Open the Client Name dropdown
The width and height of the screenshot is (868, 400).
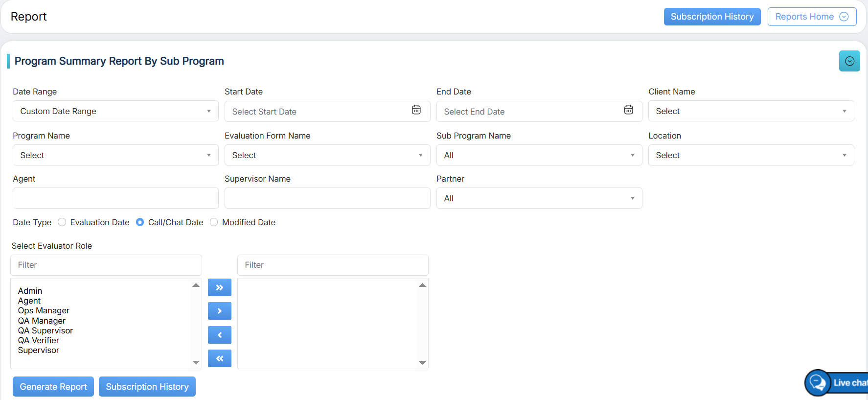click(x=751, y=111)
